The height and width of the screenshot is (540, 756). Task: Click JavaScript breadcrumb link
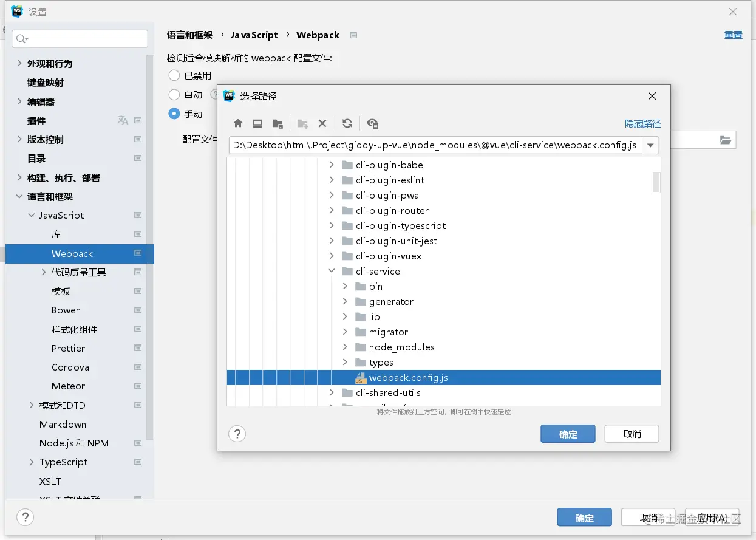[254, 35]
